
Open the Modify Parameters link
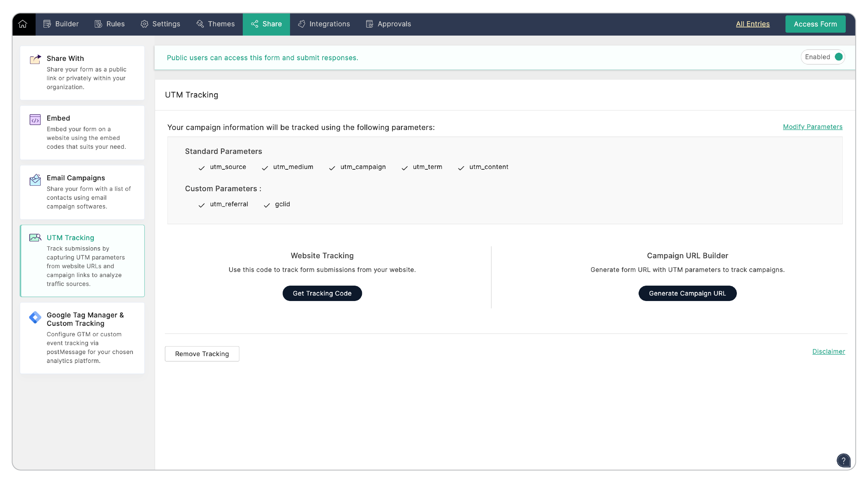click(812, 127)
